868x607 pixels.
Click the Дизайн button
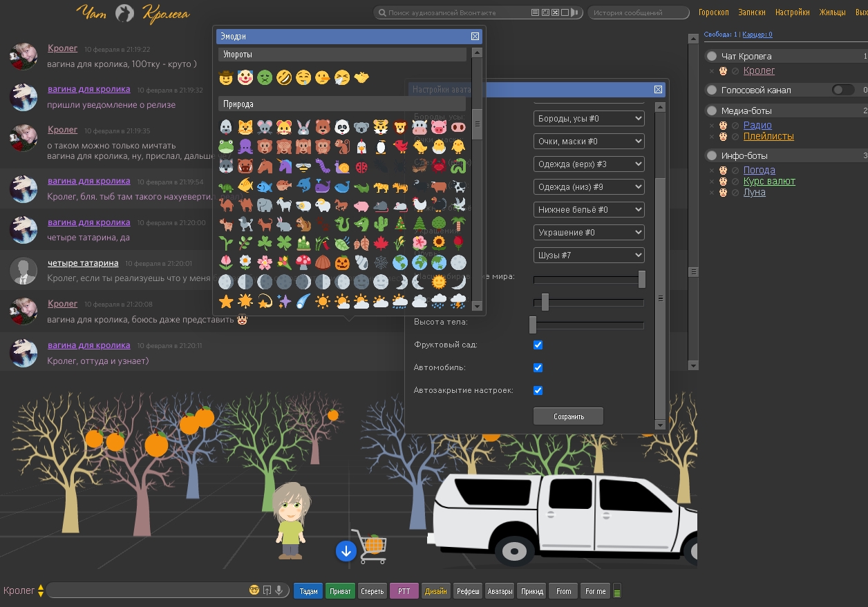[x=436, y=591]
